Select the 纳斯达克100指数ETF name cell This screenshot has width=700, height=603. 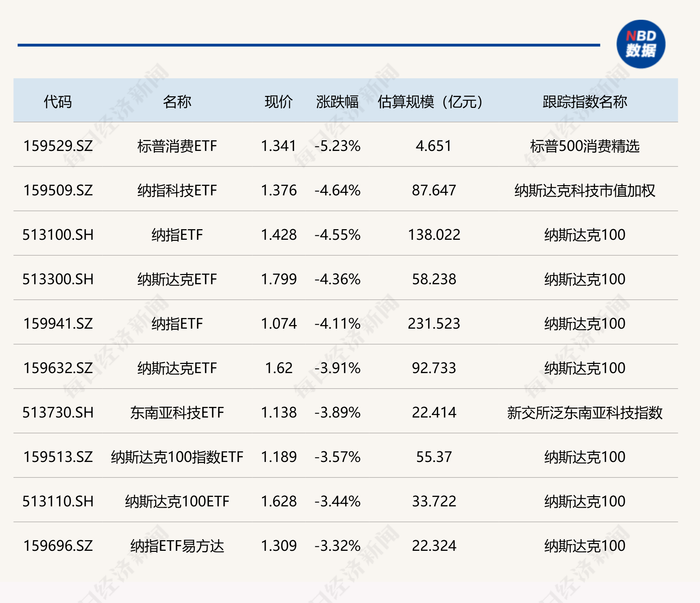177,457
